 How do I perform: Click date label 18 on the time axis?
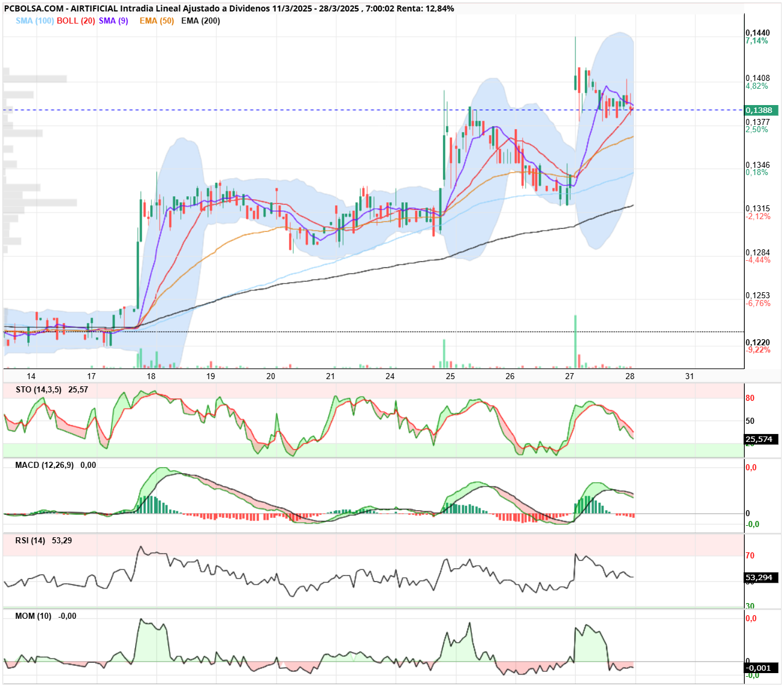(x=151, y=376)
